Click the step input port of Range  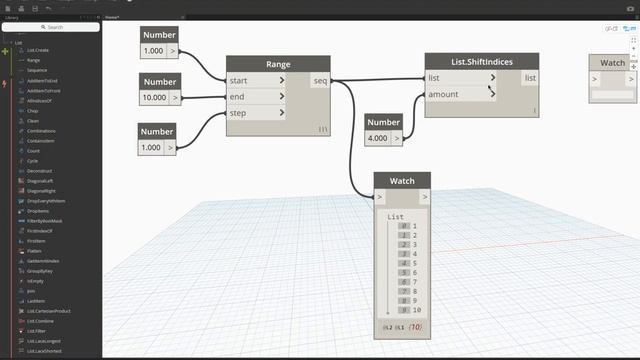click(x=256, y=113)
